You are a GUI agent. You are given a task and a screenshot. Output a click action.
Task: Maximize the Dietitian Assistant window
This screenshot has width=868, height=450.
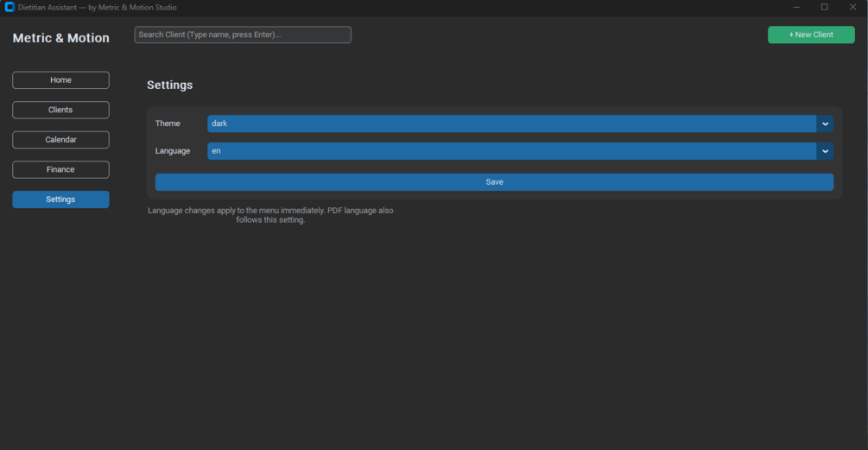pyautogui.click(x=824, y=7)
